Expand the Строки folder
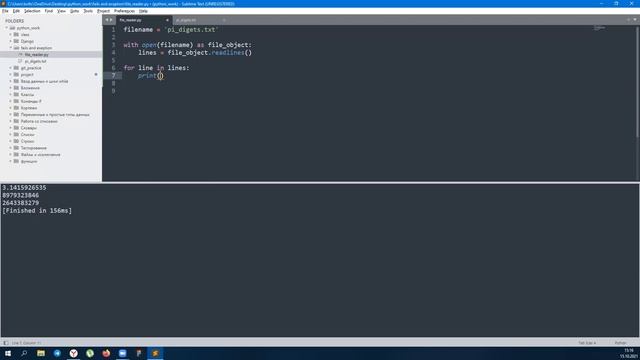This screenshot has height=360, width=640. [11, 141]
